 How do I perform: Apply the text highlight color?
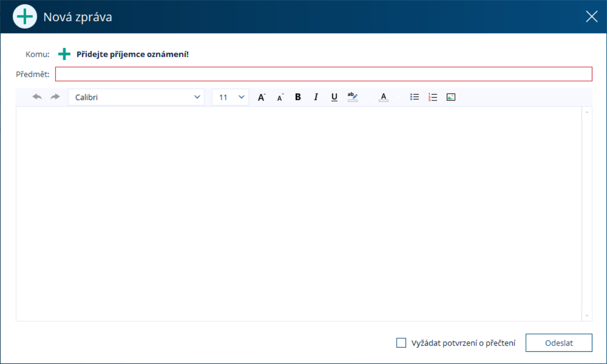tap(353, 97)
